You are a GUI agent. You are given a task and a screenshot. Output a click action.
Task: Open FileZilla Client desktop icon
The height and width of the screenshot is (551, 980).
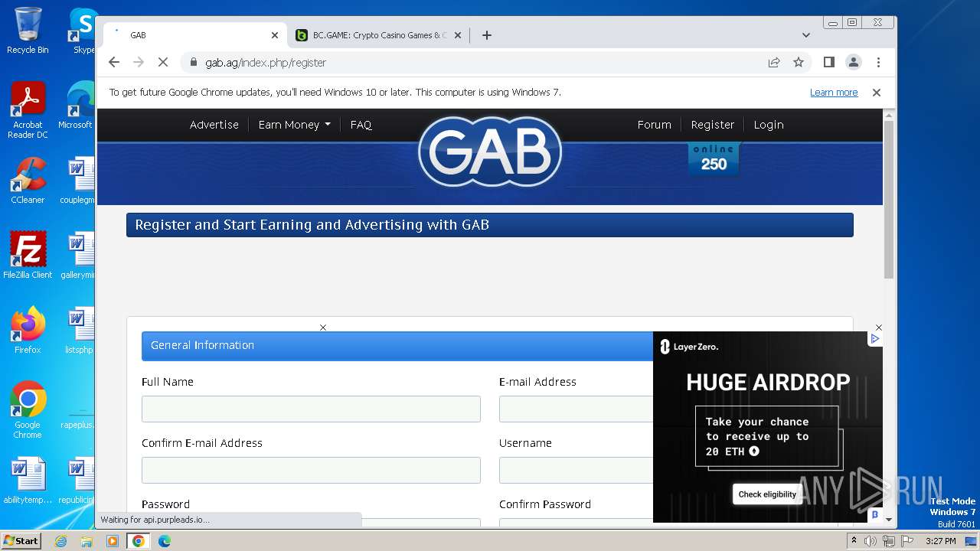tap(28, 256)
